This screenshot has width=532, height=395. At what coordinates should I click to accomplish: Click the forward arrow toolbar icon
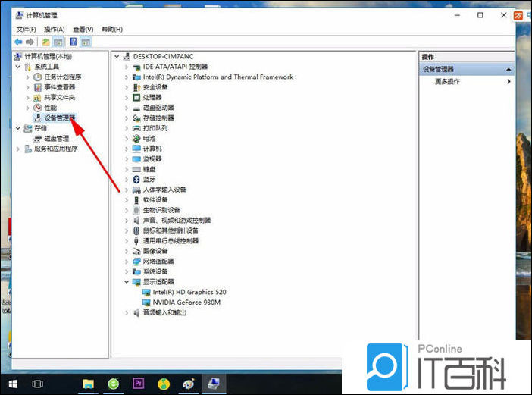pos(30,42)
